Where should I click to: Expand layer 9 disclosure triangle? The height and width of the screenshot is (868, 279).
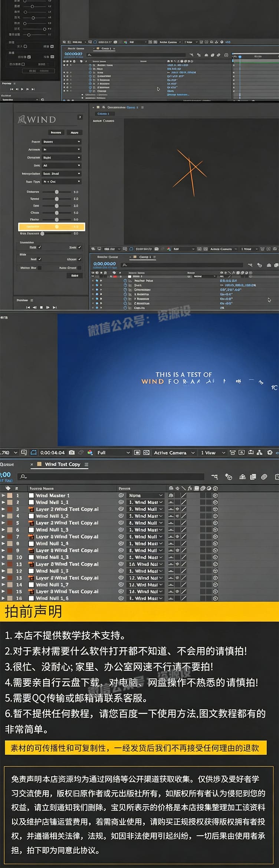(3, 550)
